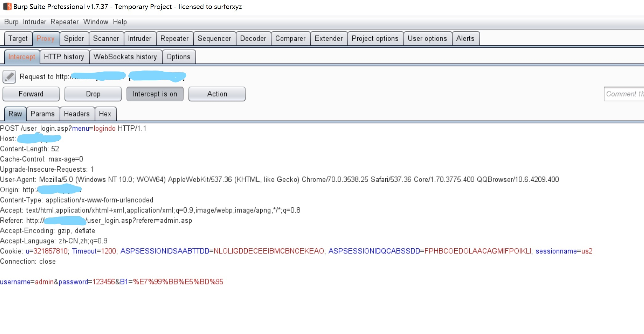Click the username=admin body parameter
The image size is (644, 334).
pyautogui.click(x=27, y=281)
